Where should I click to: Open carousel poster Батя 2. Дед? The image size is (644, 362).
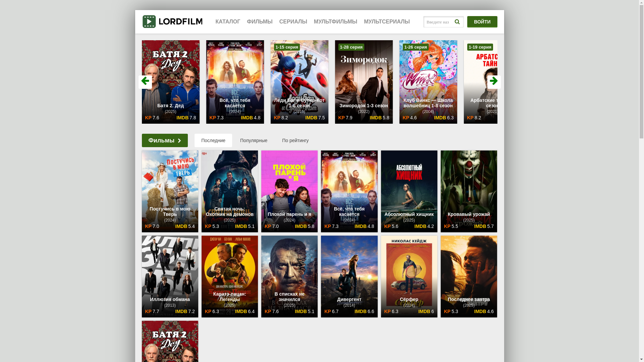coord(170,82)
